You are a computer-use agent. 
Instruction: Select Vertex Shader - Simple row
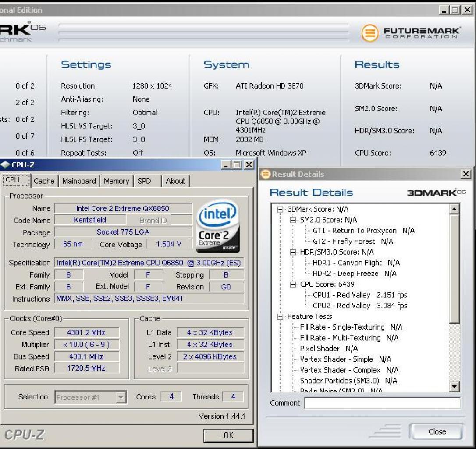tap(345, 360)
